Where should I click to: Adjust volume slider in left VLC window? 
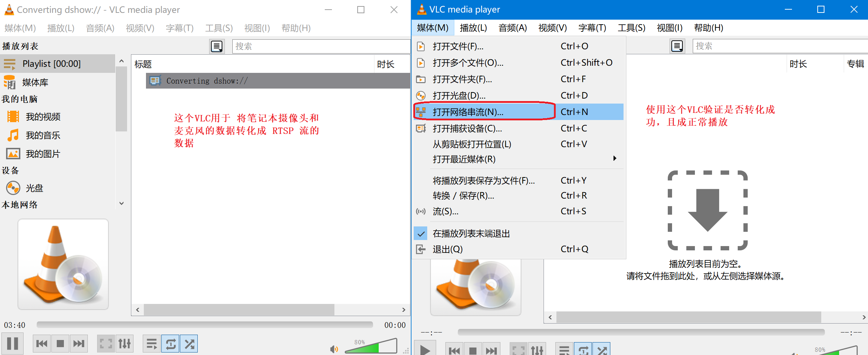(x=371, y=346)
